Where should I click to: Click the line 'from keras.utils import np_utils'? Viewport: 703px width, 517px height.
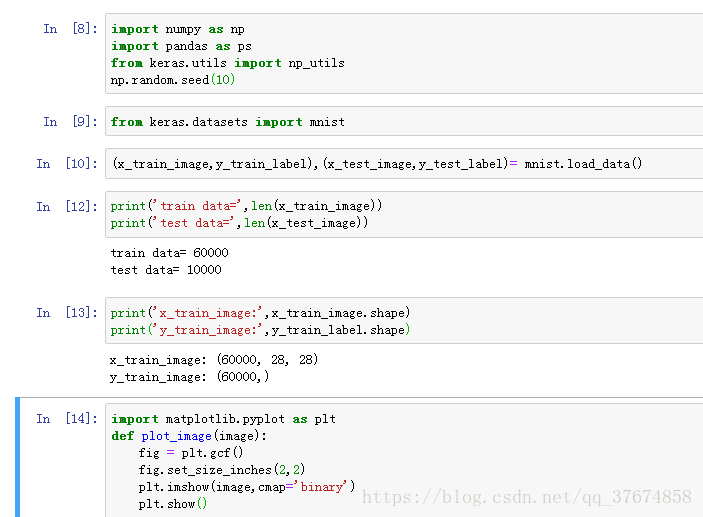pyautogui.click(x=228, y=63)
